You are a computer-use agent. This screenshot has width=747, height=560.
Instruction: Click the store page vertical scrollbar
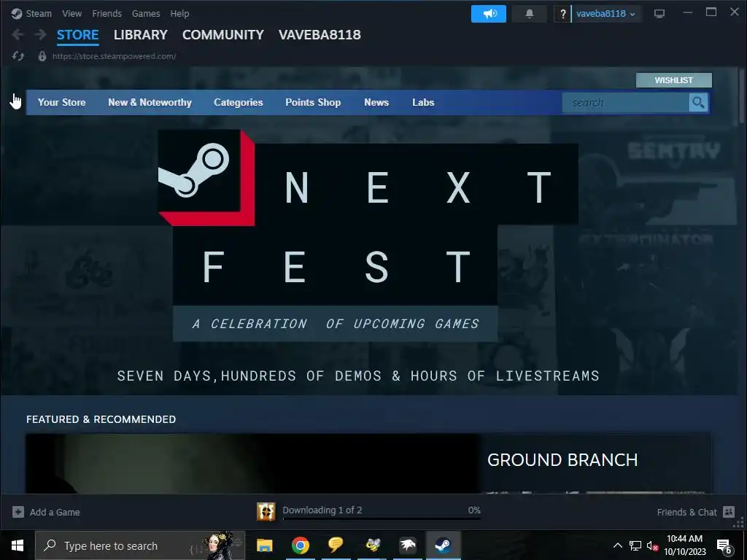tap(741, 96)
